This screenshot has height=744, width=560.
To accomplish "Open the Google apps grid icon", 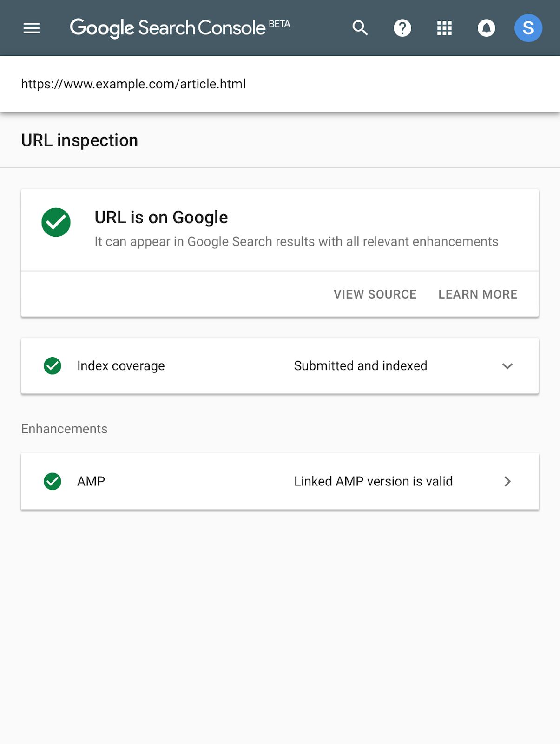I will coord(444,28).
